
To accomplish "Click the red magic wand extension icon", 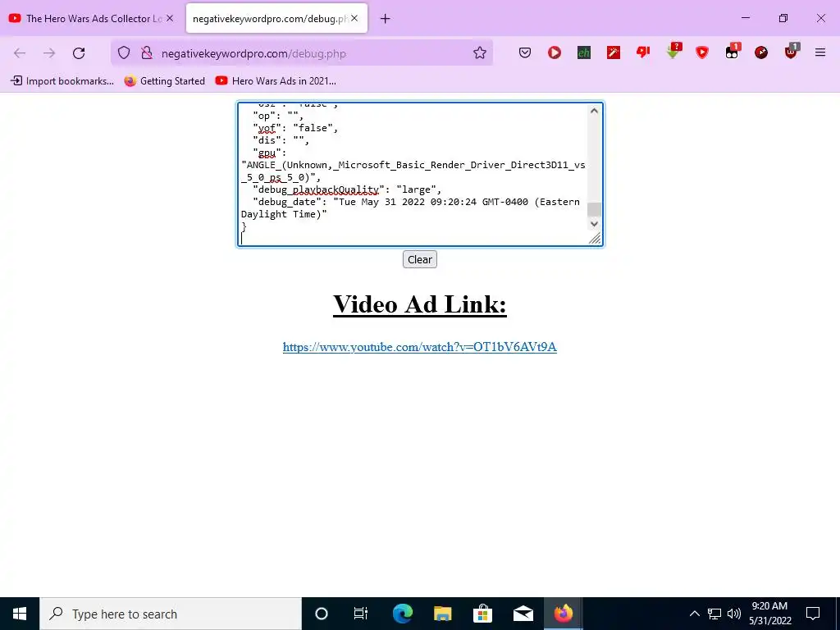I will 614,52.
